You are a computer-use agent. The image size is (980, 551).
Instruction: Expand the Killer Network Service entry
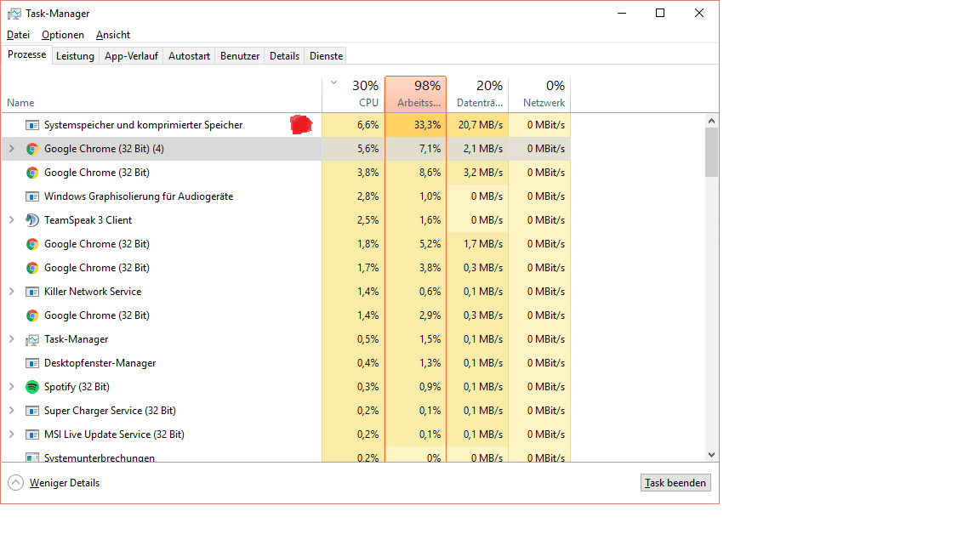(x=11, y=292)
